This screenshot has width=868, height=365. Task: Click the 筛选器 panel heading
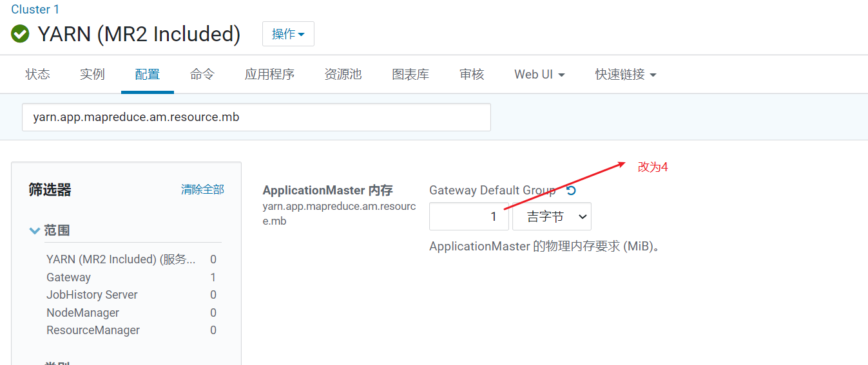click(x=50, y=190)
